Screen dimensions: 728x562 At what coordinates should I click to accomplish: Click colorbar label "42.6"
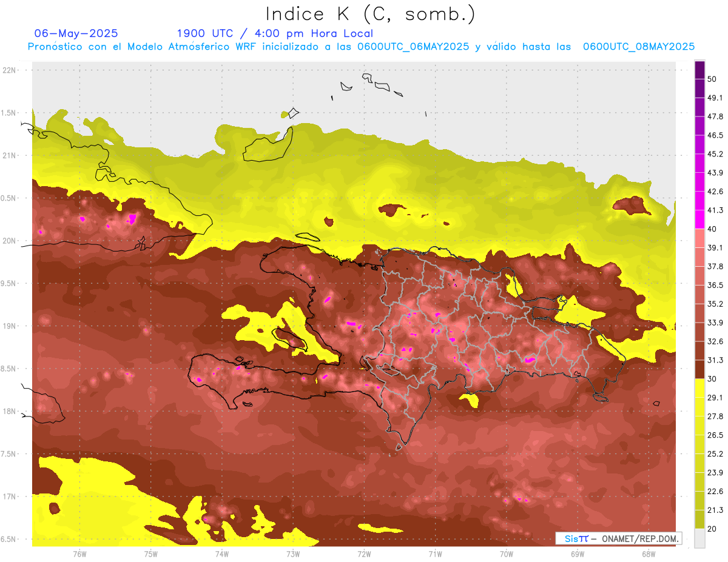coord(715,192)
